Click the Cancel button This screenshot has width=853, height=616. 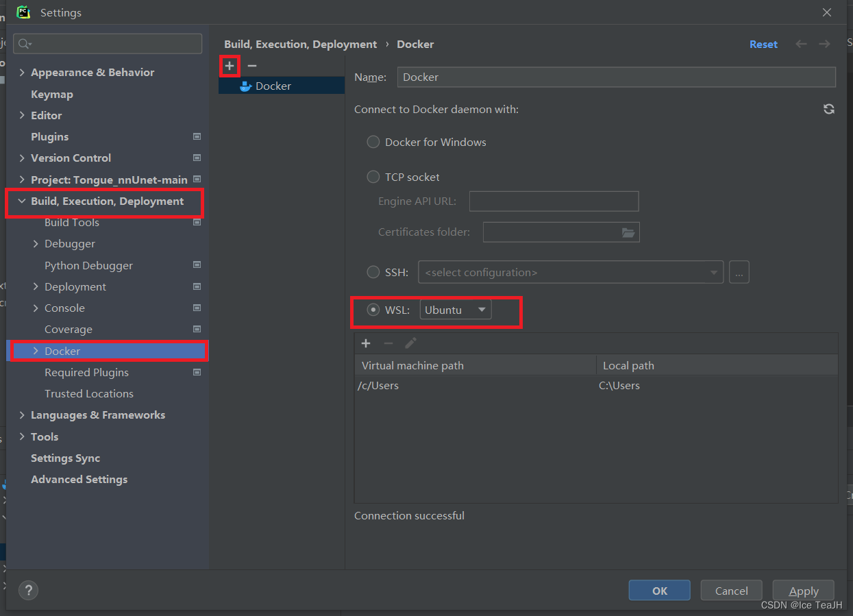[732, 591]
